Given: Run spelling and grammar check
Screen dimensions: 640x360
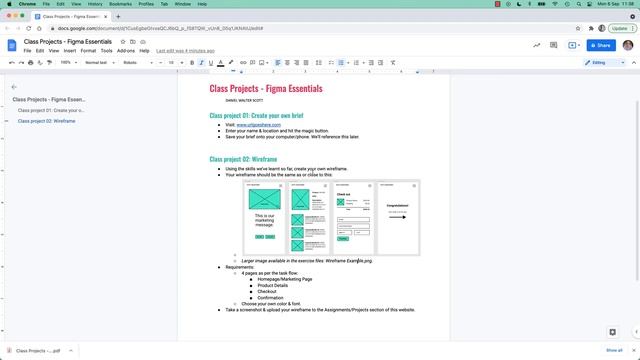Looking at the screenshot, I should pyautogui.click(x=40, y=63).
